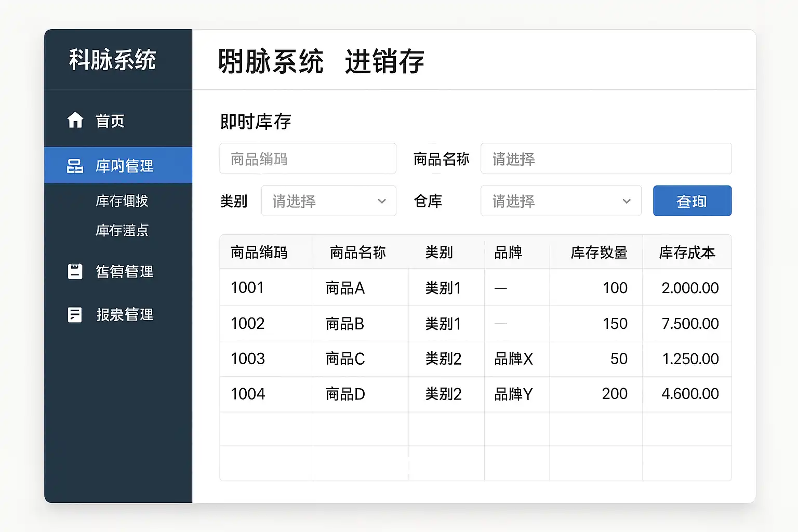Screen dimensions: 798x532
Task: Expand the 仓库 filter dropdown chevron
Action: click(x=627, y=201)
